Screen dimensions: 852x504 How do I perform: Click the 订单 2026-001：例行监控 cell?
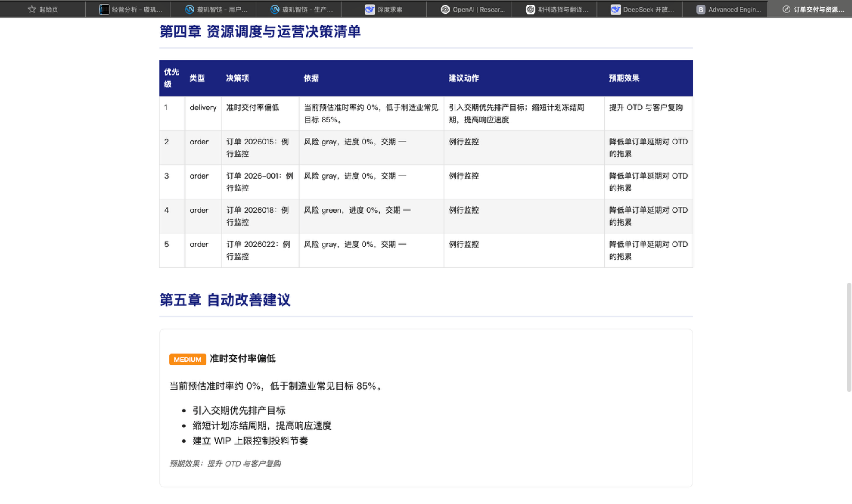pyautogui.click(x=260, y=182)
